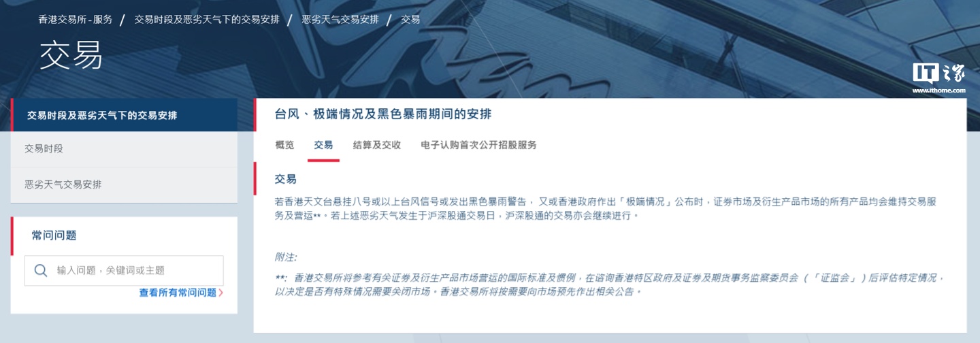Image resolution: width=980 pixels, height=343 pixels.
Task: Click the red arrow after 查看所有常问问题
Action: [x=221, y=293]
